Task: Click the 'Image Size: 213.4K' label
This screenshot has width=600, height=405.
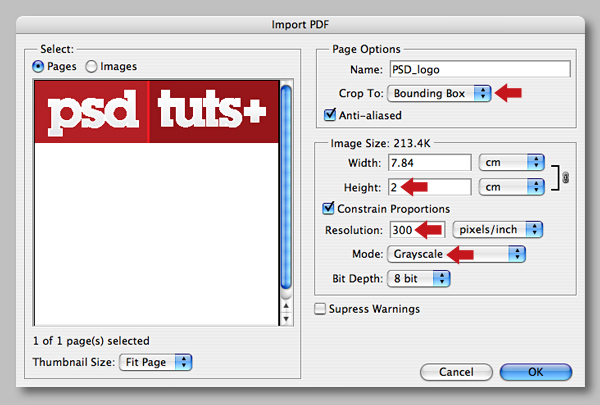Action: pos(380,143)
